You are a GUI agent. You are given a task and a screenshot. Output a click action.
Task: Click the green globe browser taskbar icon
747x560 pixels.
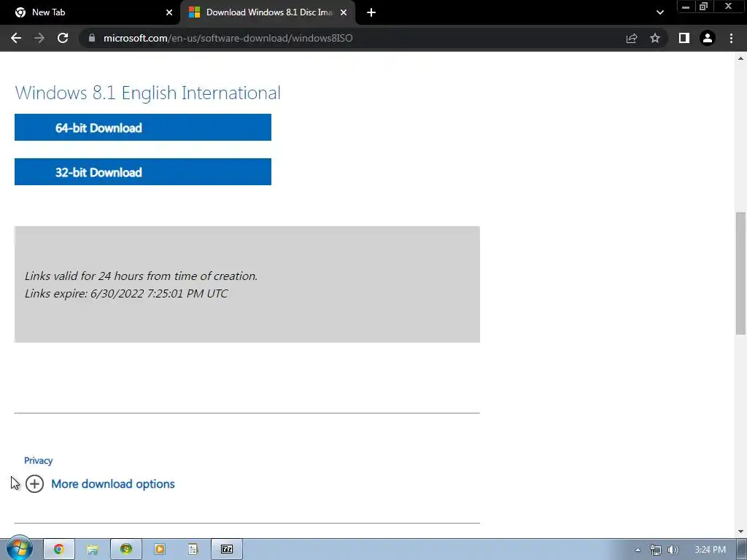(x=126, y=549)
